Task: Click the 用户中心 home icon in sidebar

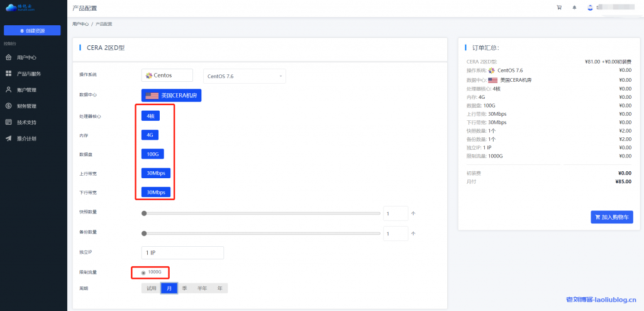Action: coord(8,57)
